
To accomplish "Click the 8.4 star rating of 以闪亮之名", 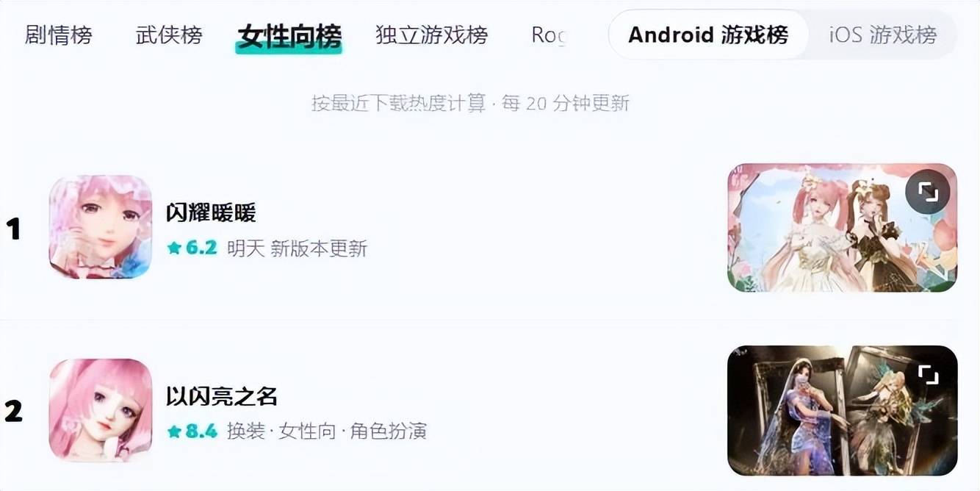I will point(192,431).
